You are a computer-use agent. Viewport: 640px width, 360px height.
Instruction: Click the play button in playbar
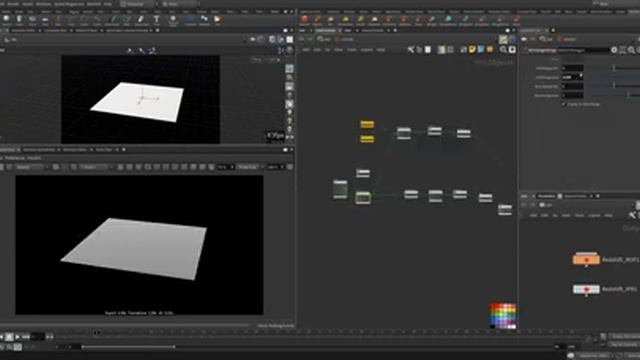pyautogui.click(x=17, y=337)
